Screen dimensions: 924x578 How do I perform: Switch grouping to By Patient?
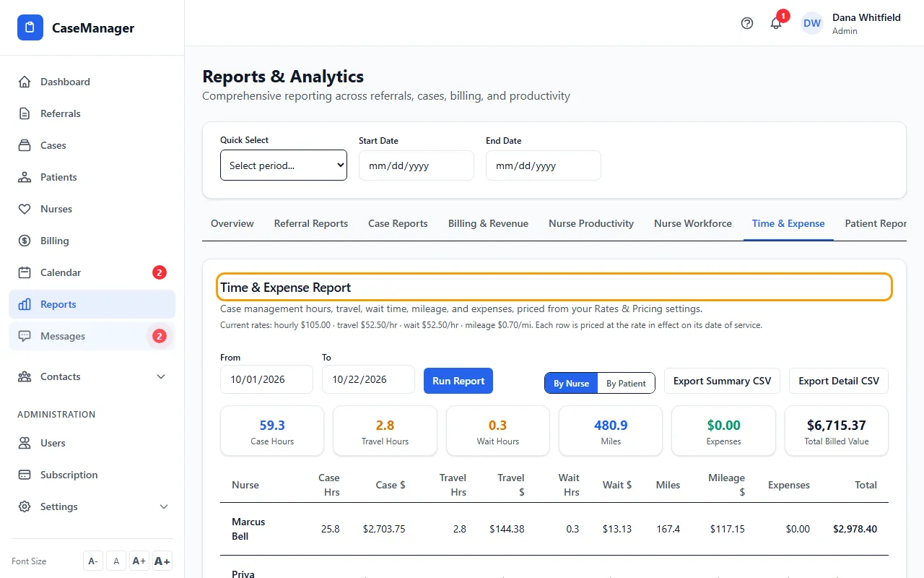click(626, 384)
